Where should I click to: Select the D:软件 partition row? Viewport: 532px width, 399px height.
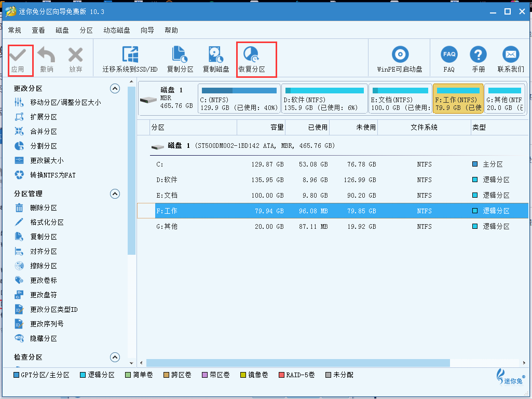point(333,180)
